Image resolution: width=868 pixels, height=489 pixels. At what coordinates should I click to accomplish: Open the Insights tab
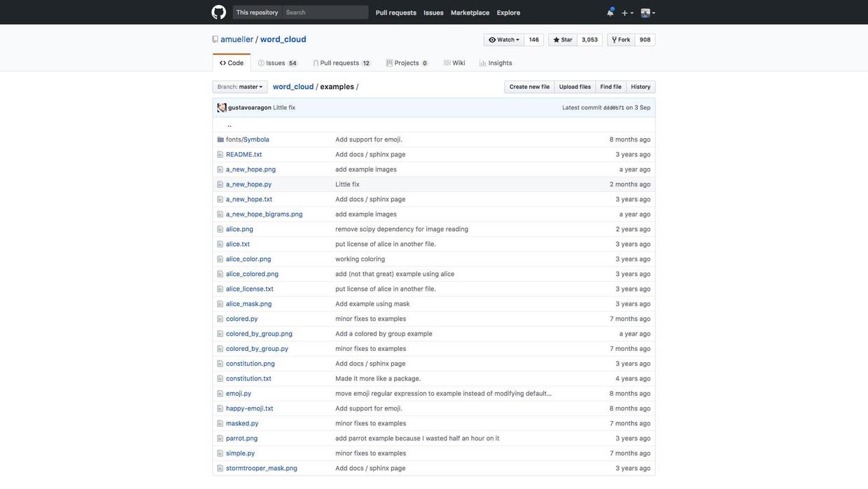496,63
